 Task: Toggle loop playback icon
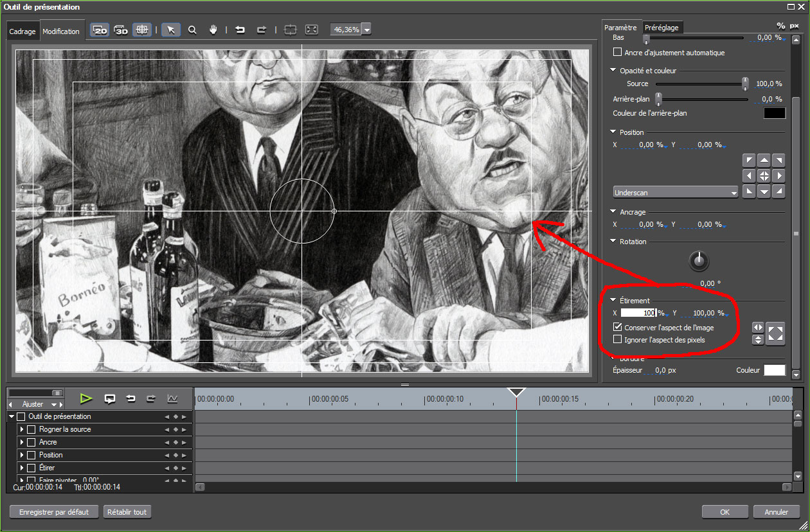click(x=110, y=398)
